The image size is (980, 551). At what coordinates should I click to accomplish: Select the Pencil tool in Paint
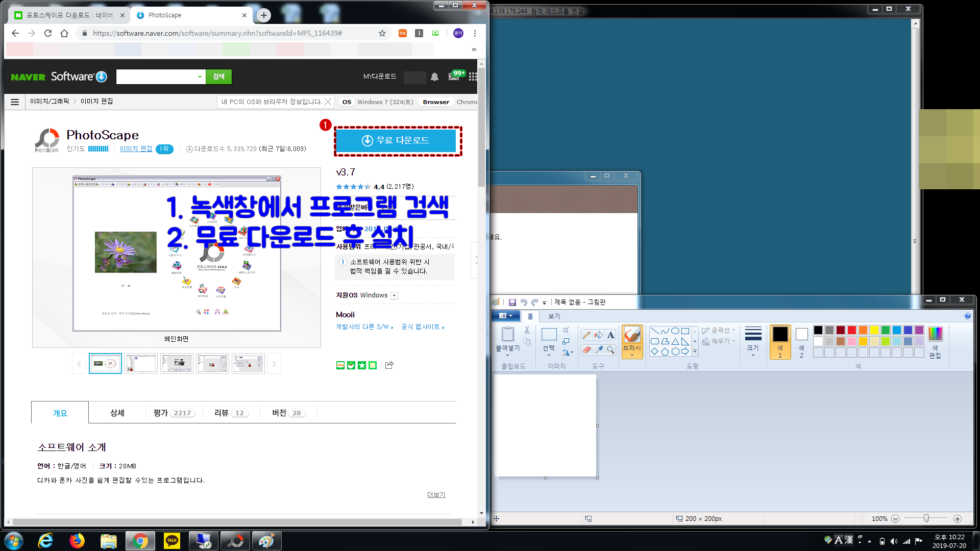coord(586,335)
